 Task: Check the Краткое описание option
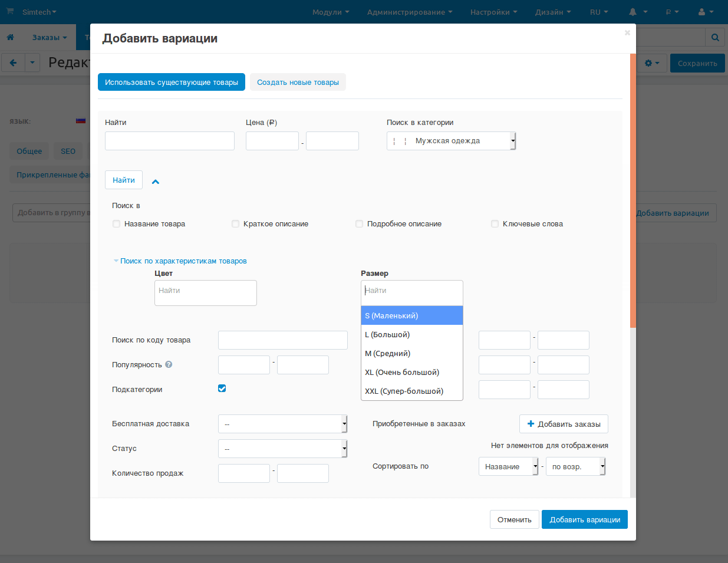(x=236, y=224)
